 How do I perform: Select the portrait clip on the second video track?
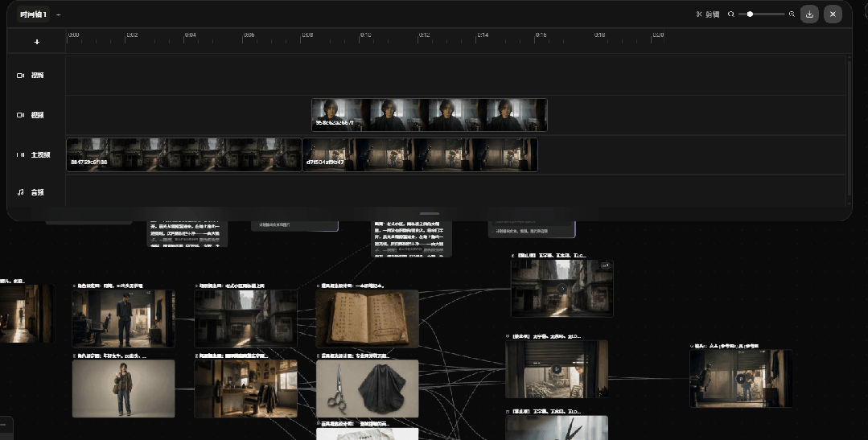click(x=429, y=114)
